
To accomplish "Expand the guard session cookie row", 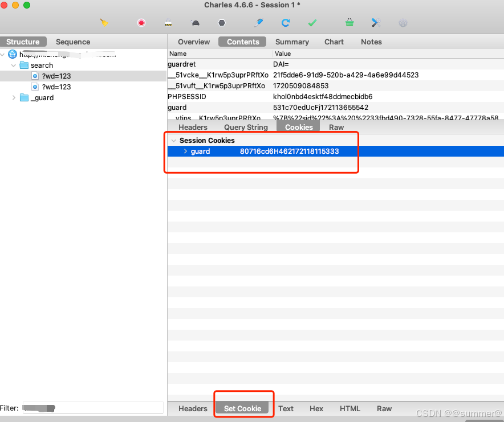I will coord(185,151).
